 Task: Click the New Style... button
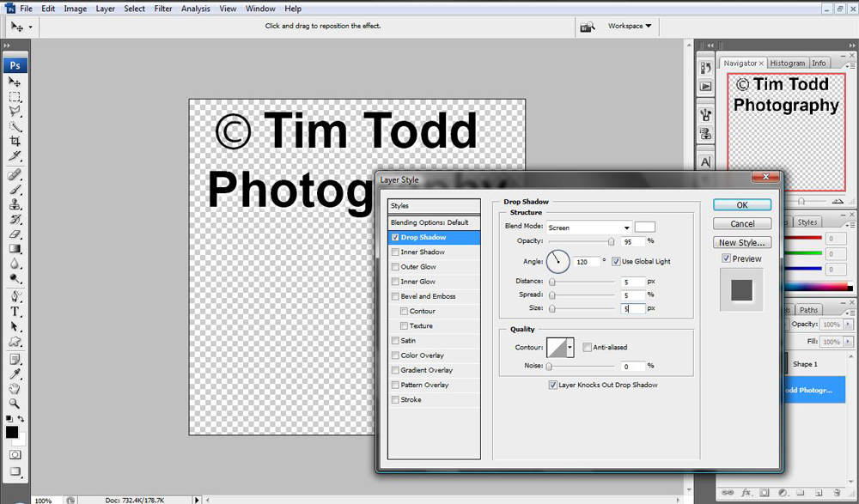tap(742, 242)
